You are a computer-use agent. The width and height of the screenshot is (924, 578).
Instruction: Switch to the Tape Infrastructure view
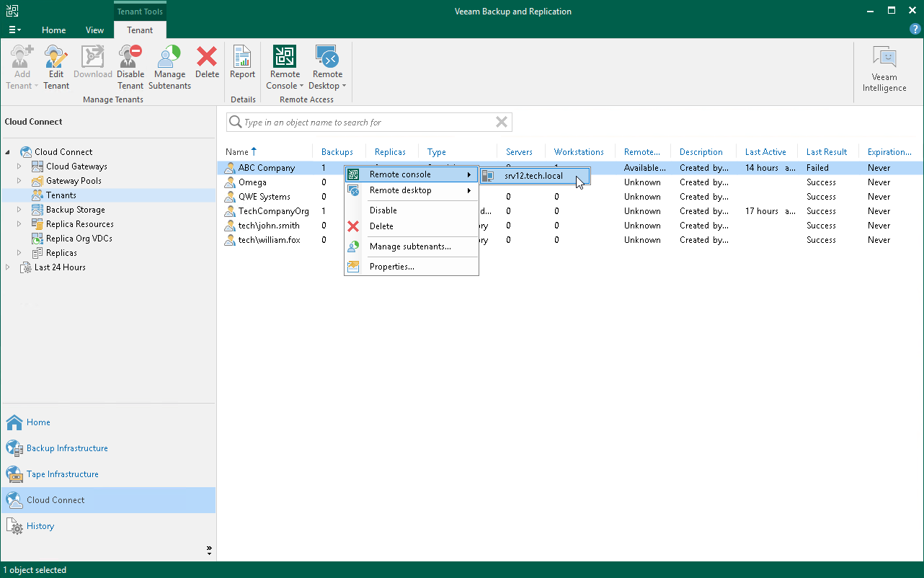[x=63, y=473]
